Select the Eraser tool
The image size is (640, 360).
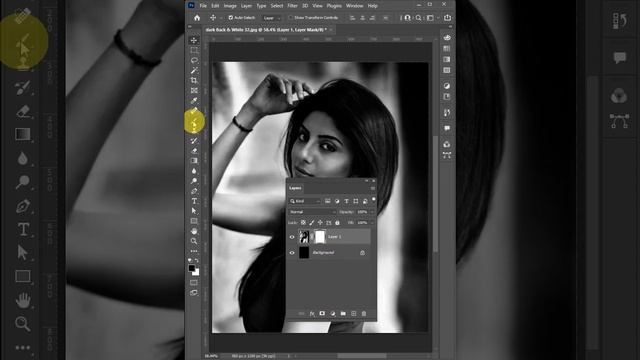point(194,151)
